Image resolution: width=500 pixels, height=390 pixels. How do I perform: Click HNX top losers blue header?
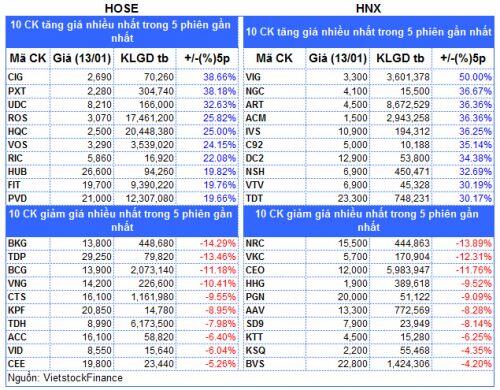[369, 221]
